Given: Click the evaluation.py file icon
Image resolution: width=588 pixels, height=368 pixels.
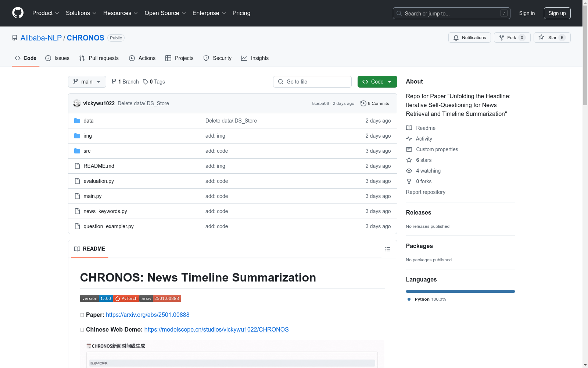Looking at the screenshot, I should point(77,181).
